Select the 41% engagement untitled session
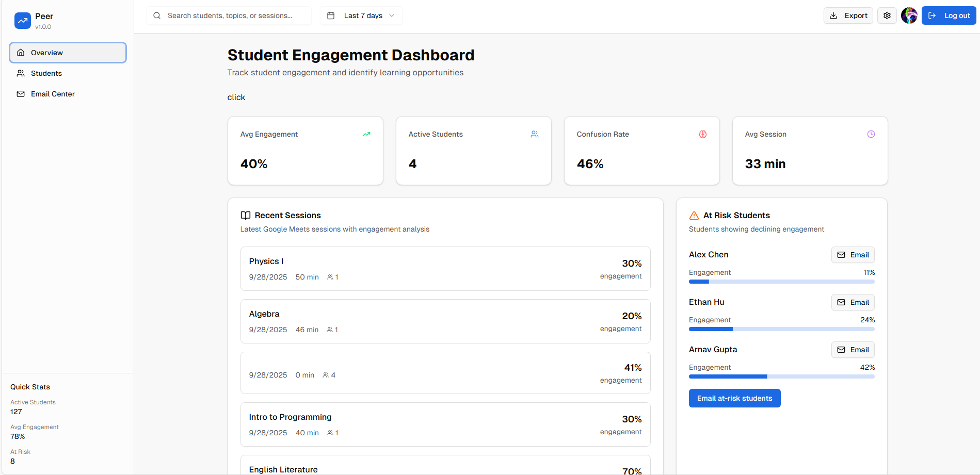Image resolution: width=980 pixels, height=475 pixels. [445, 373]
